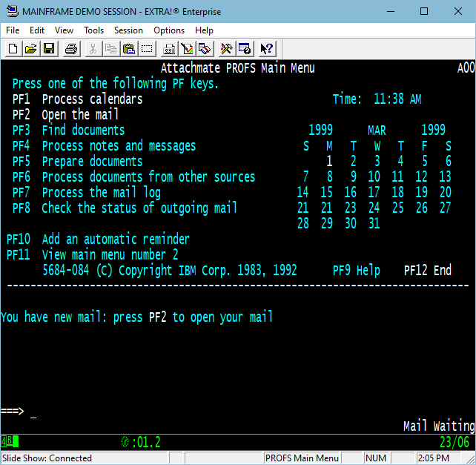Click PF7 Process the mail log

click(87, 193)
